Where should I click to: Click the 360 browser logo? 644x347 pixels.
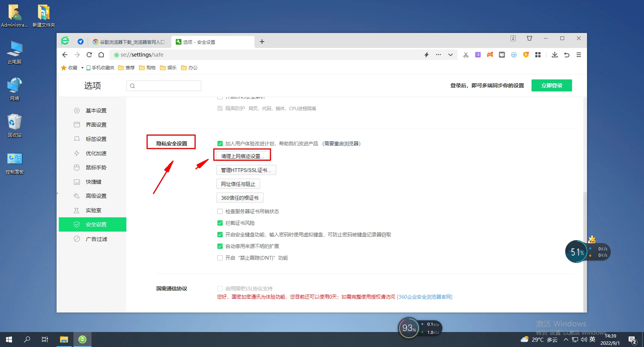[x=65, y=41]
